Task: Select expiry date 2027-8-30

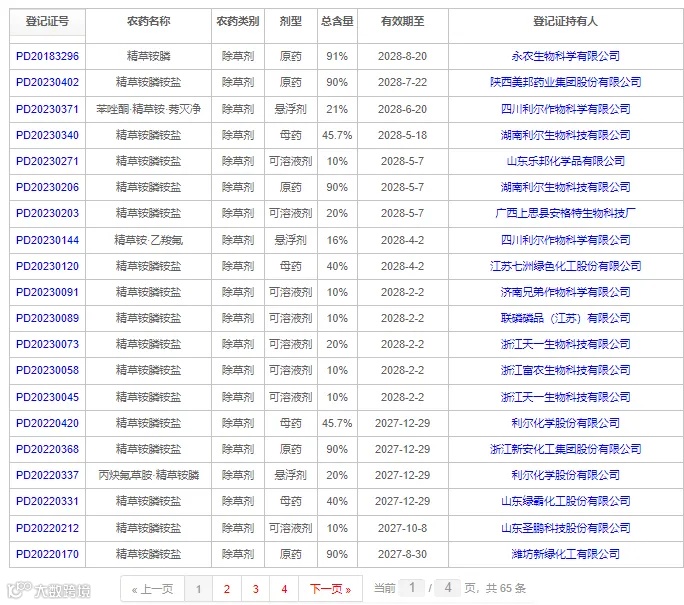Action: 402,554
